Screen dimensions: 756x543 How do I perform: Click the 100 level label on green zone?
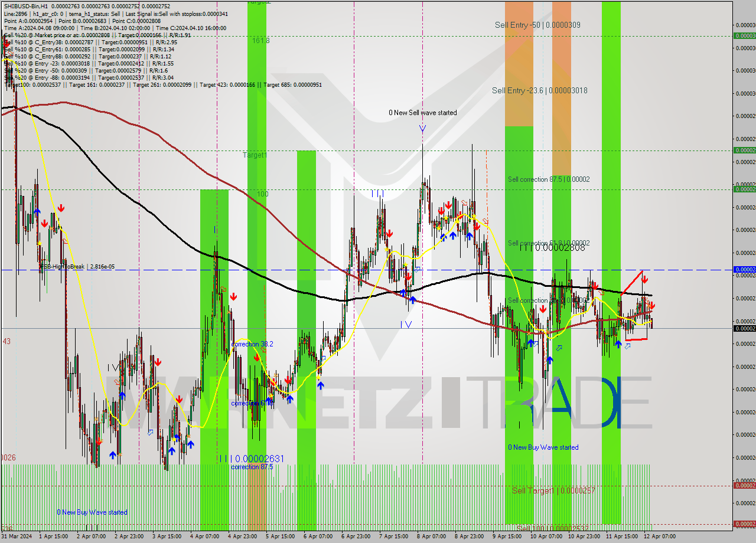point(263,194)
